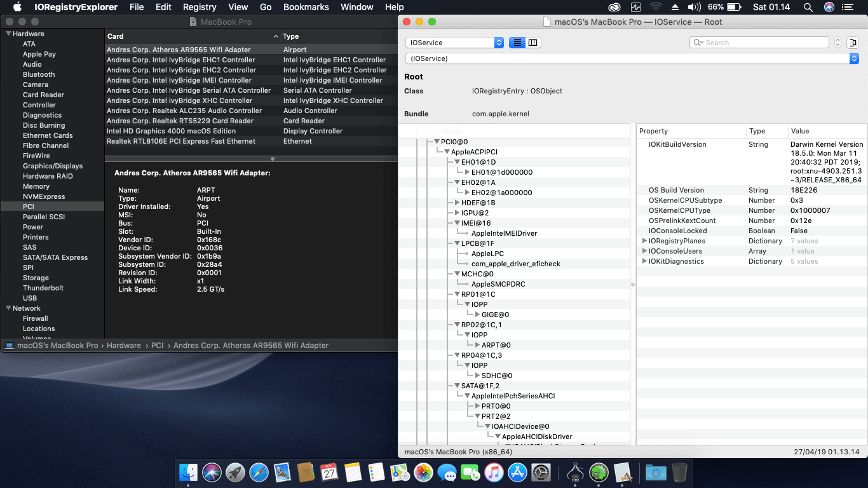The height and width of the screenshot is (488, 868).
Task: Switch to column browser view in IORegistryExplorer
Action: point(533,43)
